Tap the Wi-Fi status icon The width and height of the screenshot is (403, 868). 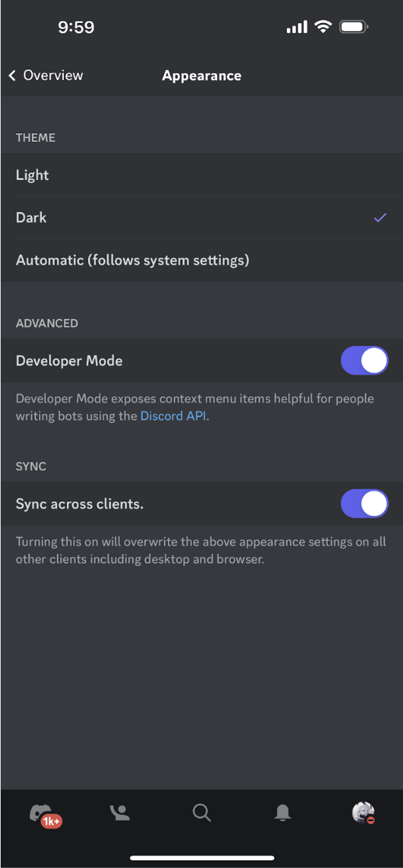pyautogui.click(x=322, y=27)
